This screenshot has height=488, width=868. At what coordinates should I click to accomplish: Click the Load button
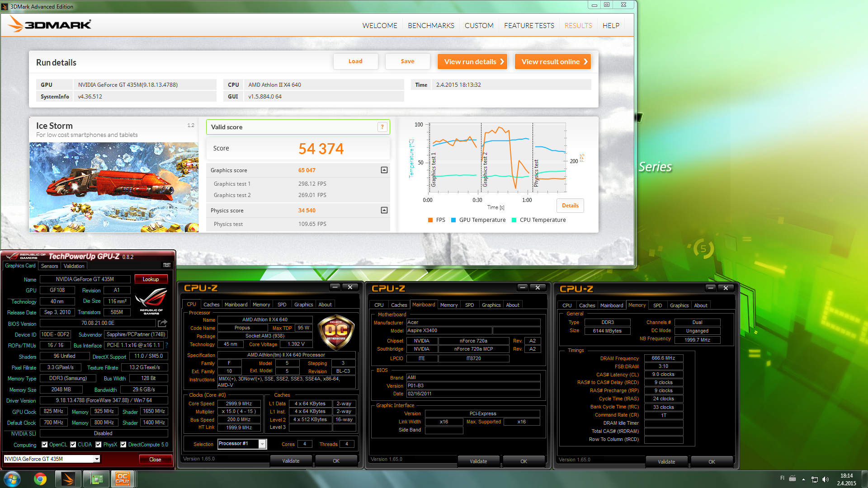pos(355,61)
